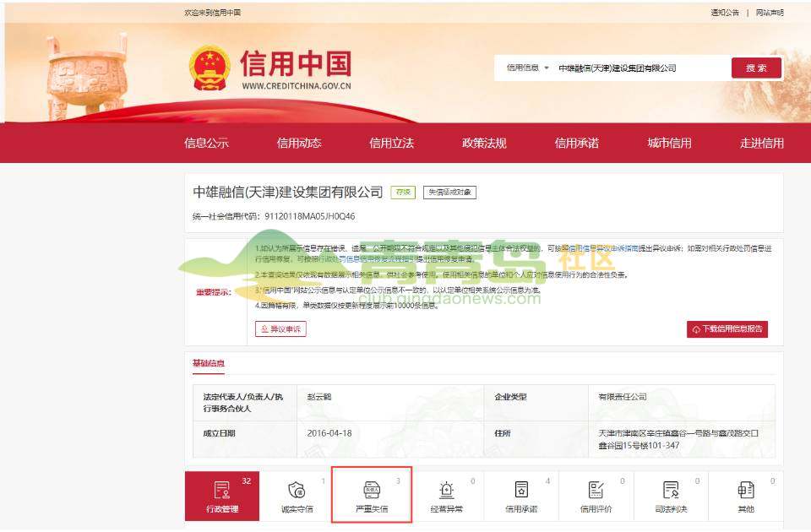
Task: Open the 网站声明 link at top
Action: [770, 13]
